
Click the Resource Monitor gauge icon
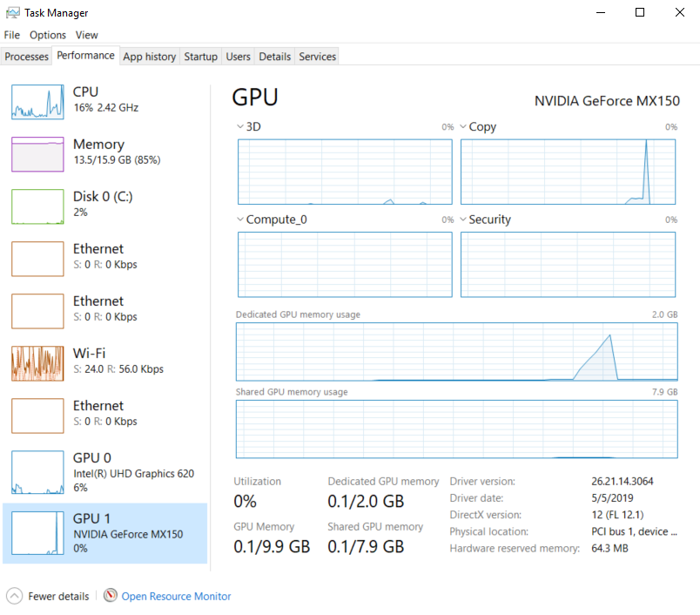(x=110, y=596)
